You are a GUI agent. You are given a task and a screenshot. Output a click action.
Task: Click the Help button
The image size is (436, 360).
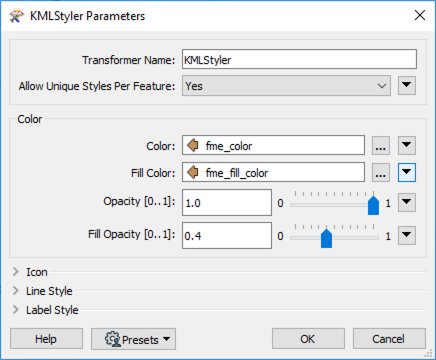tap(46, 339)
